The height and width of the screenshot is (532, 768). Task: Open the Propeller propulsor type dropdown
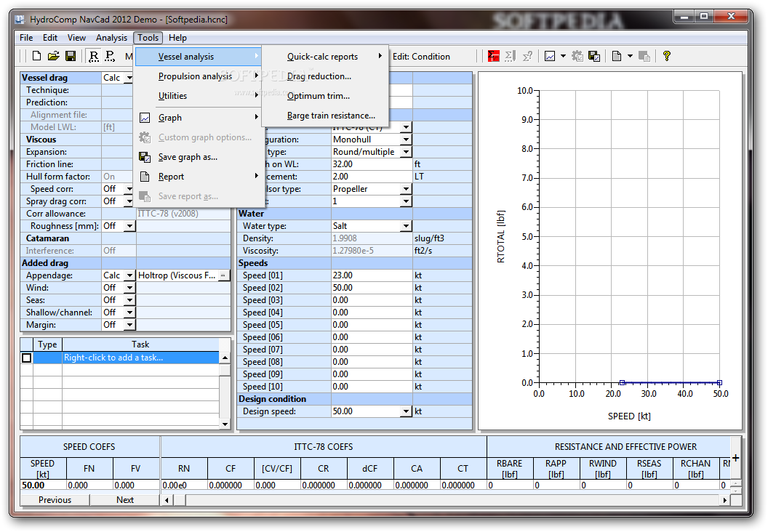click(x=406, y=189)
